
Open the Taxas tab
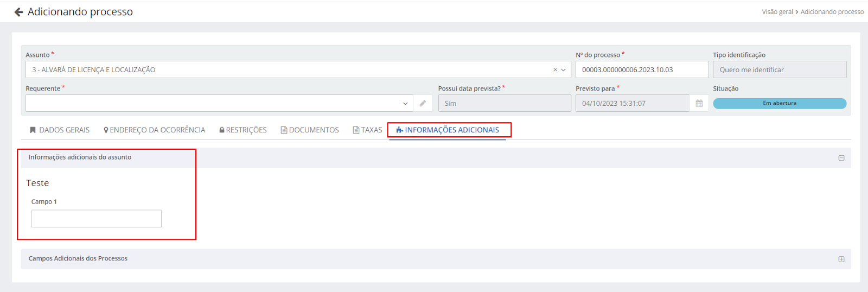pos(368,130)
